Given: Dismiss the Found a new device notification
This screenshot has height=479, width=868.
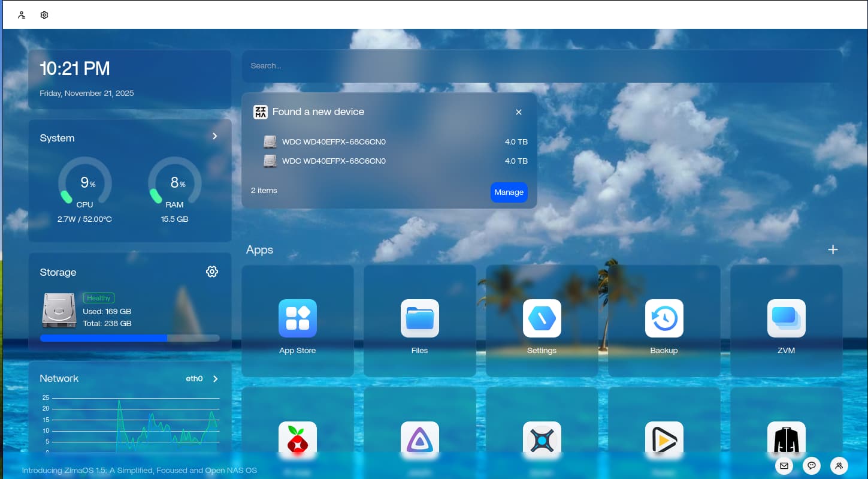Looking at the screenshot, I should point(519,112).
